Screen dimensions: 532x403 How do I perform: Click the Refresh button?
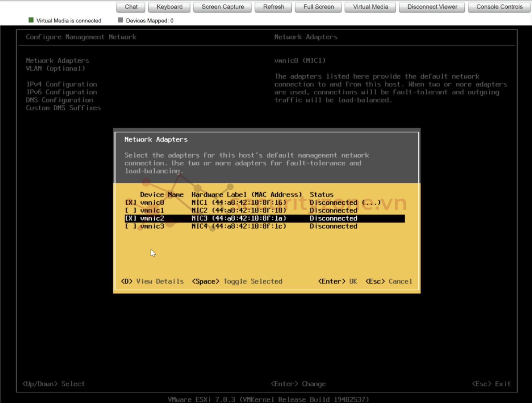tap(274, 7)
